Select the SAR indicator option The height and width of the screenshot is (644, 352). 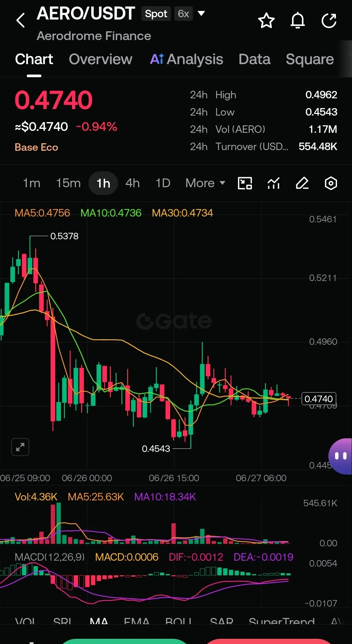pos(222,621)
